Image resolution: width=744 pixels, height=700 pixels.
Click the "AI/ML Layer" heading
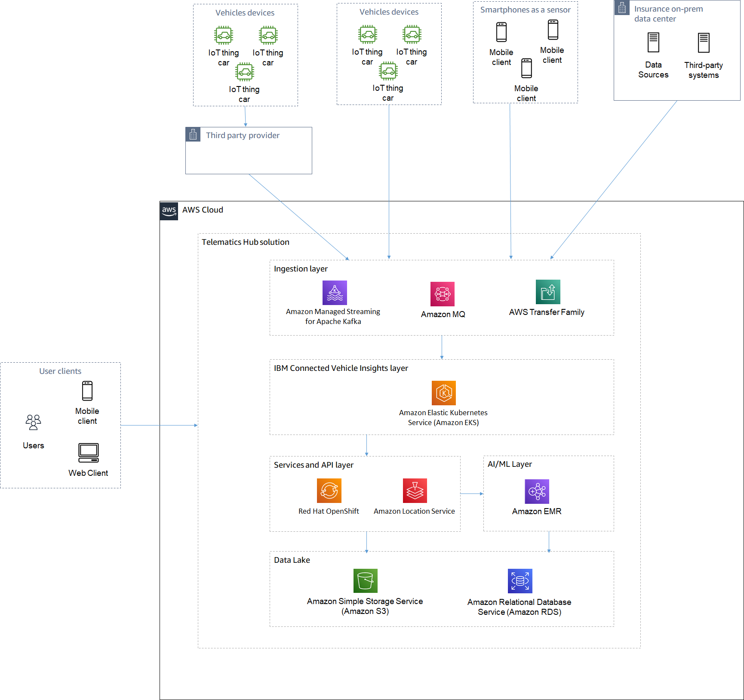click(x=510, y=464)
